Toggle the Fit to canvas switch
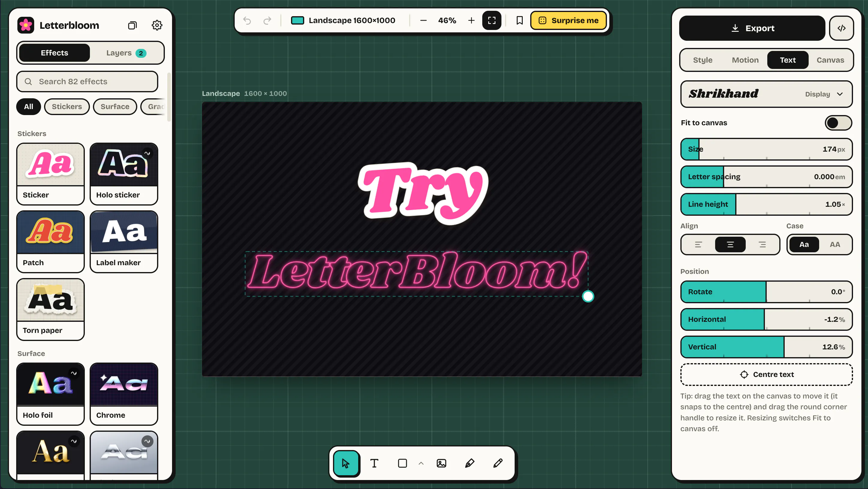Screen dimensions: 868x489 point(838,123)
